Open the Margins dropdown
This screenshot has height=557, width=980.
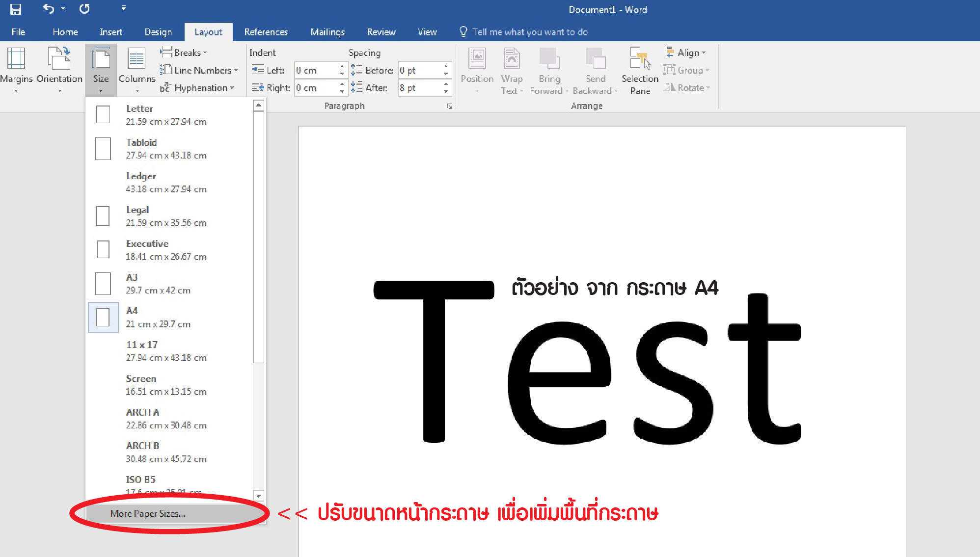(16, 70)
